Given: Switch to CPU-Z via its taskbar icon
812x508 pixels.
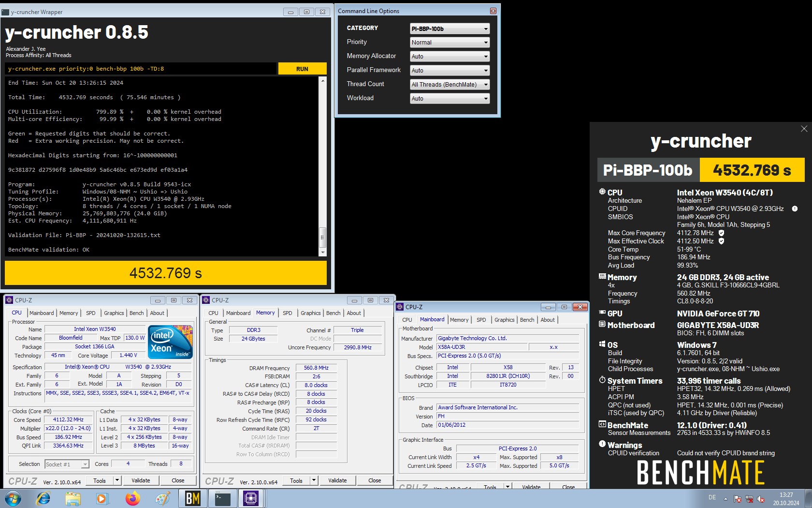Looking at the screenshot, I should 251,498.
